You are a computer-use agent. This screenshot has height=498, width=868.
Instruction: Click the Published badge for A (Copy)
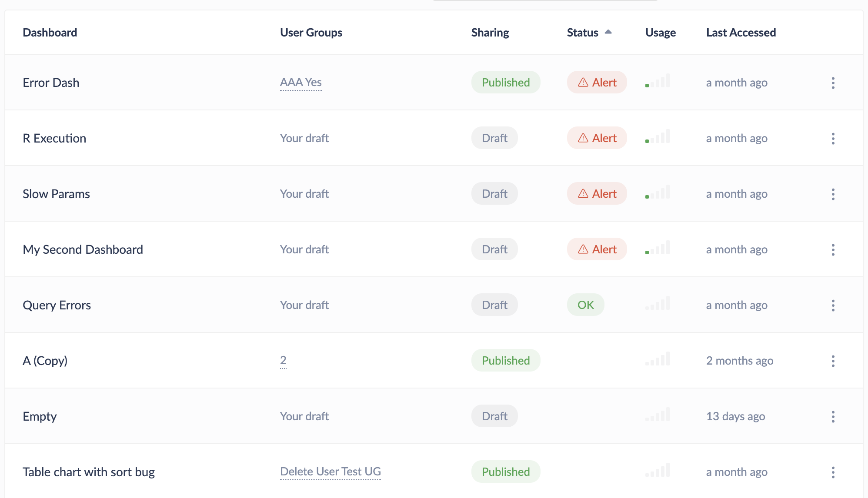point(506,360)
